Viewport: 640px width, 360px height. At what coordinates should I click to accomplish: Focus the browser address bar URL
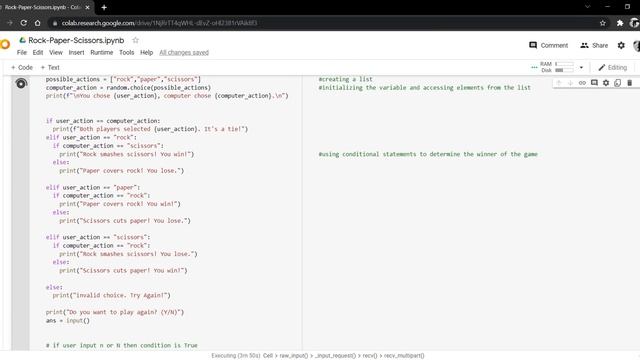pyautogui.click(x=159, y=23)
